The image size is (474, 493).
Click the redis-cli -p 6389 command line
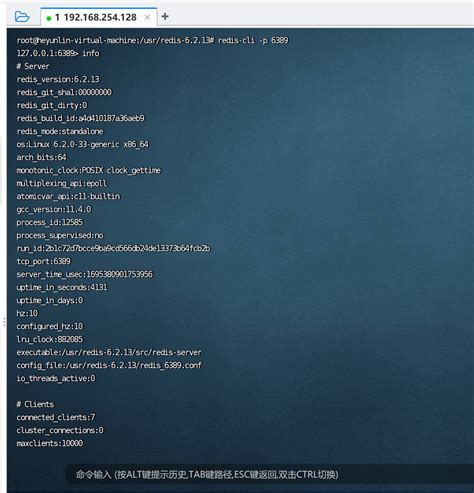pos(153,40)
